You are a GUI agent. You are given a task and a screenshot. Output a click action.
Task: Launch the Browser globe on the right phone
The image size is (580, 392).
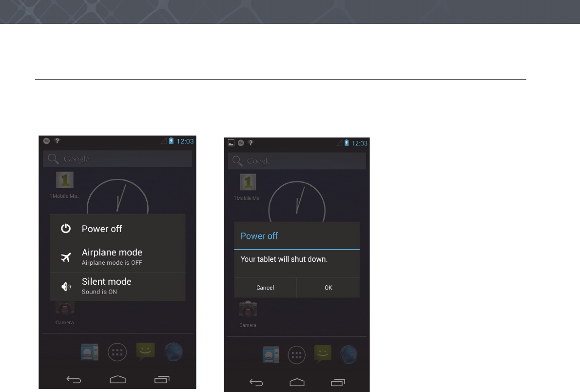tap(348, 354)
